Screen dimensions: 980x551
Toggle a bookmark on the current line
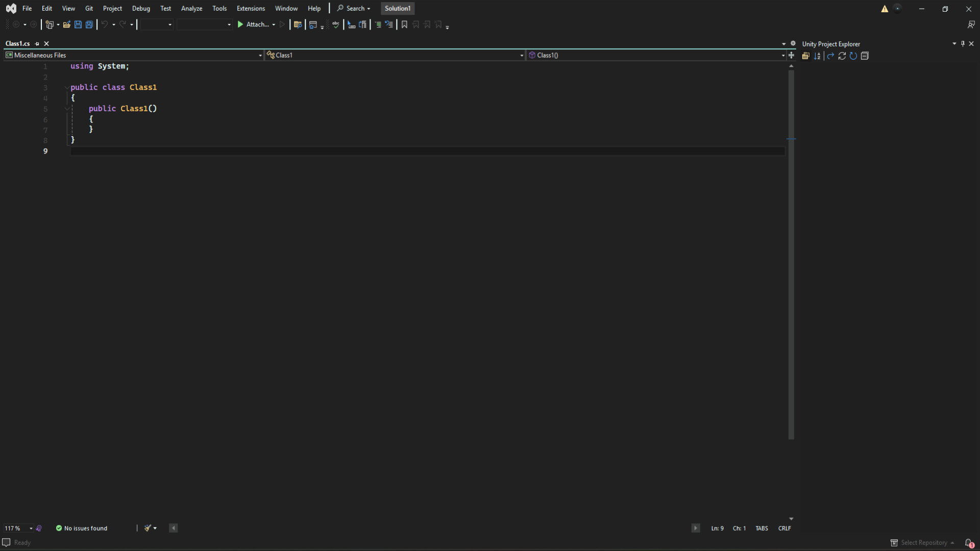click(404, 24)
